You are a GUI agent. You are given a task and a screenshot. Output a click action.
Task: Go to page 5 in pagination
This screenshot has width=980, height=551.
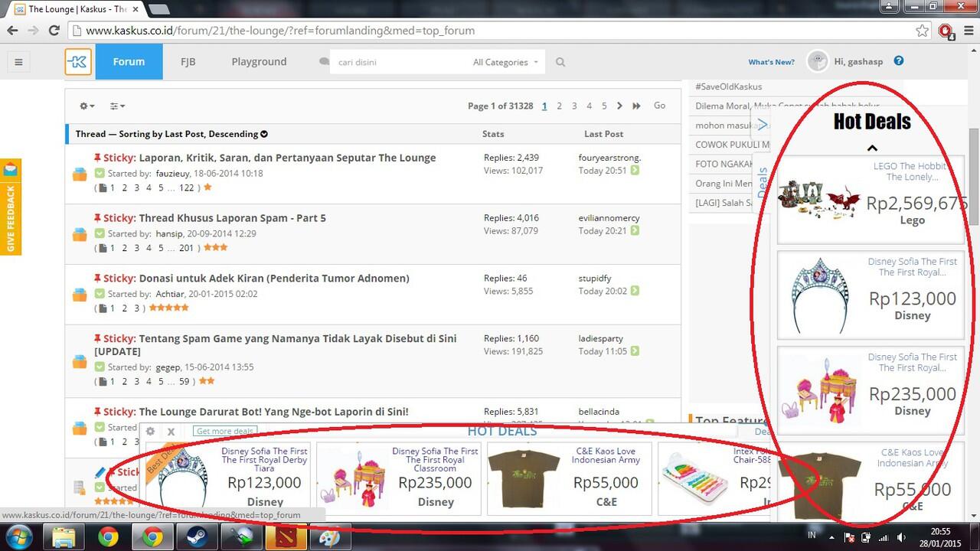point(604,106)
